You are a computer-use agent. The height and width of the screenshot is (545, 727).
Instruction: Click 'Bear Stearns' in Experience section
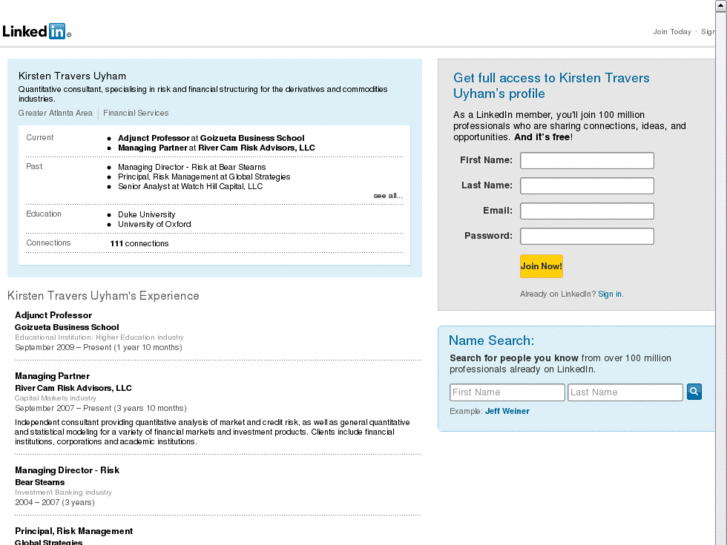(40, 482)
